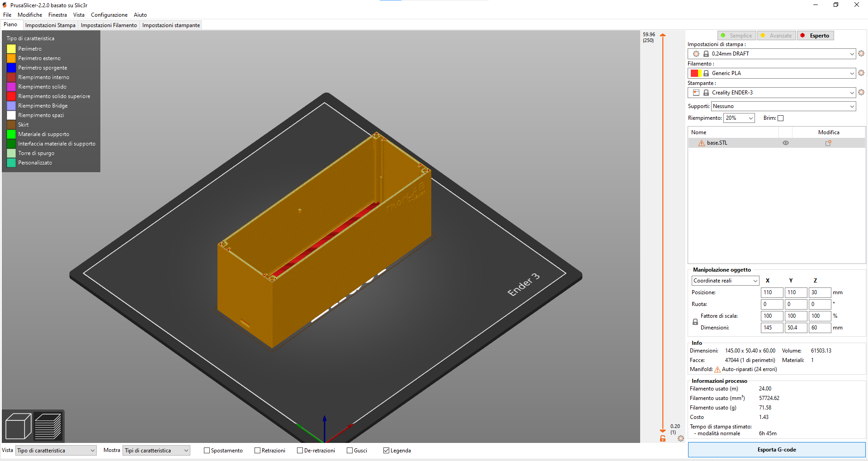Click gear icon beside print settings preset
The width and height of the screenshot is (868, 461).
(x=861, y=53)
